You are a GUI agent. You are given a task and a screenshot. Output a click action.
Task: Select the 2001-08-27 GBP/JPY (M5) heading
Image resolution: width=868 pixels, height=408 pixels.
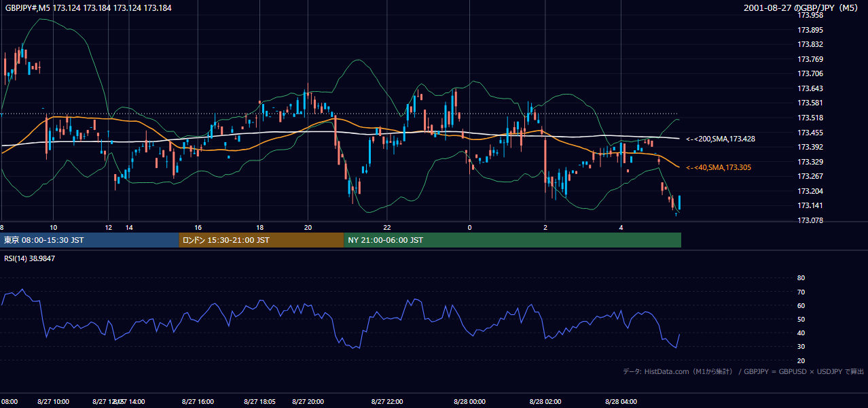click(801, 8)
